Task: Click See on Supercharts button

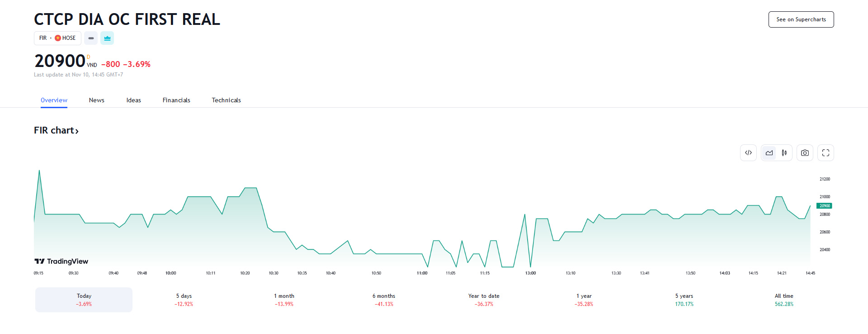Action: [x=801, y=19]
